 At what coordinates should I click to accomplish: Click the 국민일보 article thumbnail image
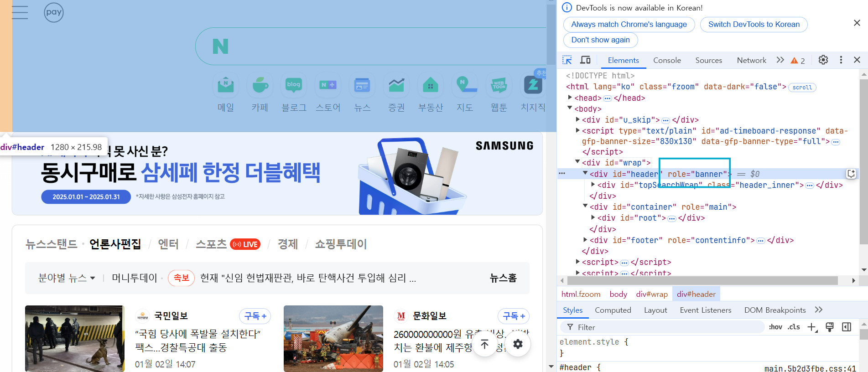(x=75, y=339)
